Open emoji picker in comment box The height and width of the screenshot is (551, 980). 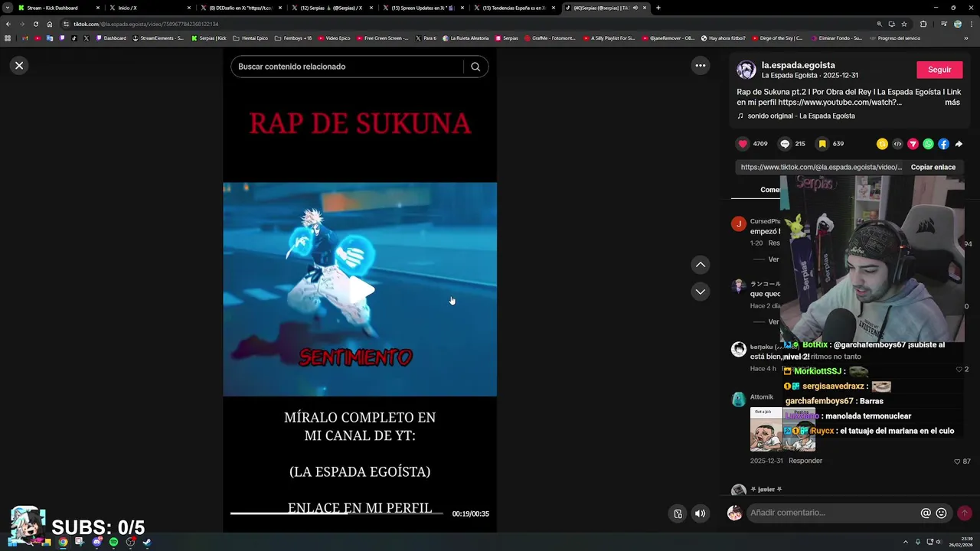[x=941, y=513]
